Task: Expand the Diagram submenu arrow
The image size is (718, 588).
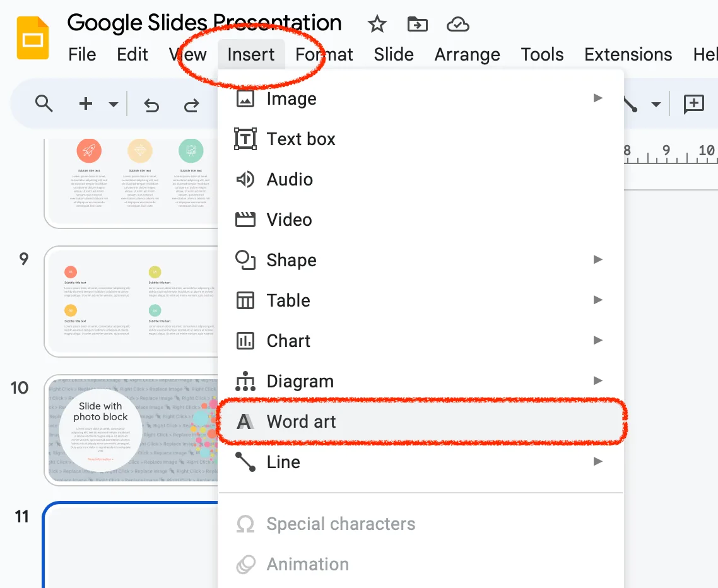Action: pos(597,380)
